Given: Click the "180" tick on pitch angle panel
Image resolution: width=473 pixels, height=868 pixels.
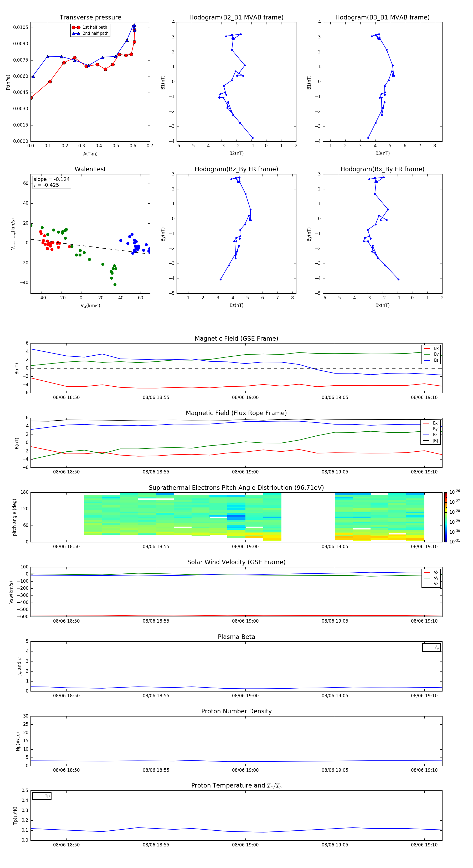Looking at the screenshot, I should tap(25, 492).
